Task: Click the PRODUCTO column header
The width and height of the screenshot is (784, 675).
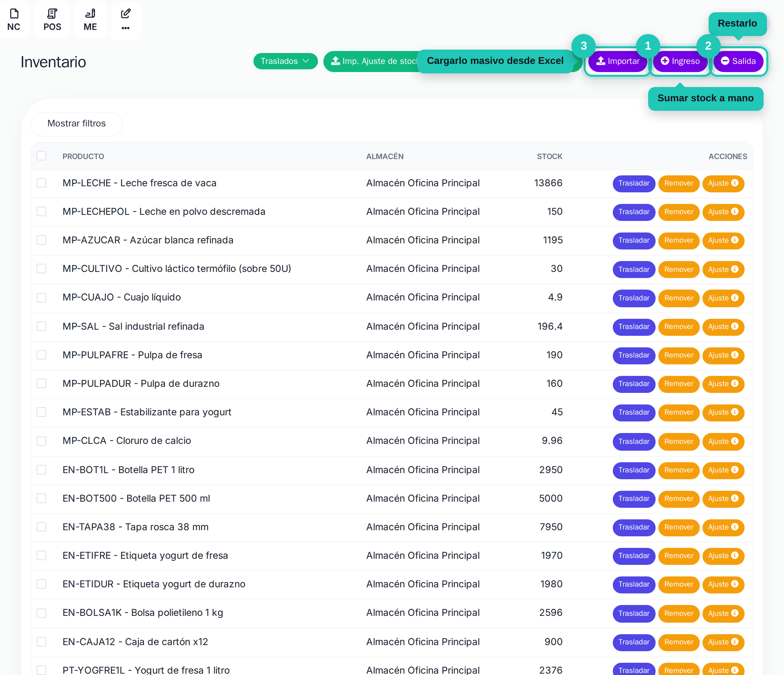Action: tap(83, 156)
